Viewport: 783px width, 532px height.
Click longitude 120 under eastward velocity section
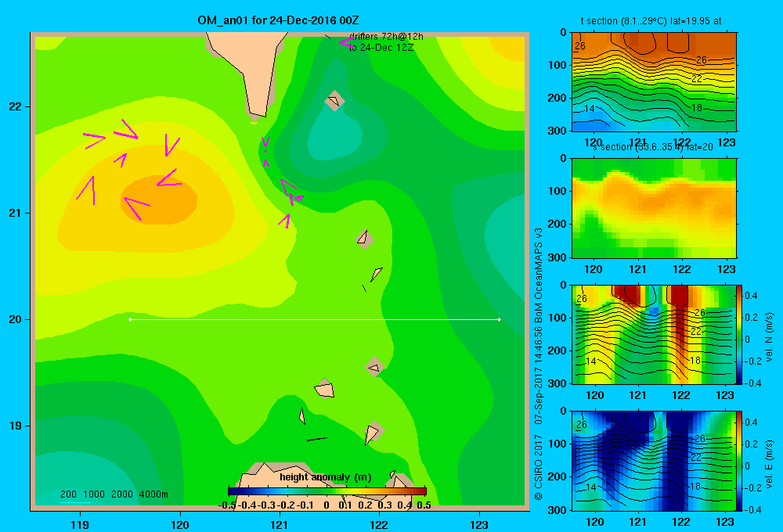coord(594,522)
